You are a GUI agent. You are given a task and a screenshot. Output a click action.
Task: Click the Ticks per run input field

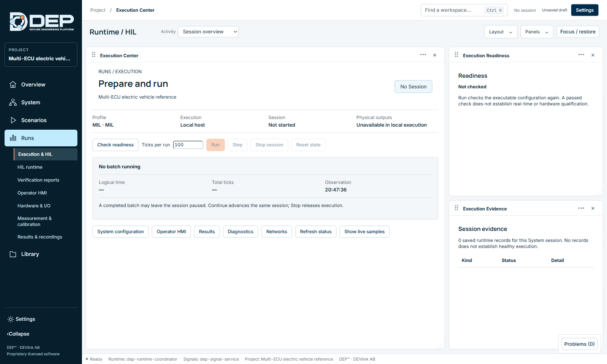tap(188, 145)
